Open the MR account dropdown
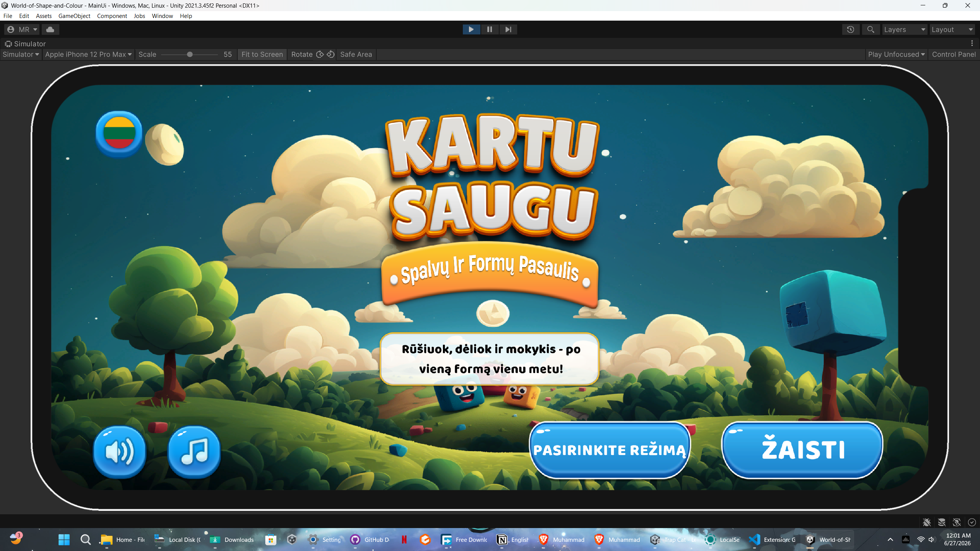The width and height of the screenshot is (980, 551). tap(22, 29)
